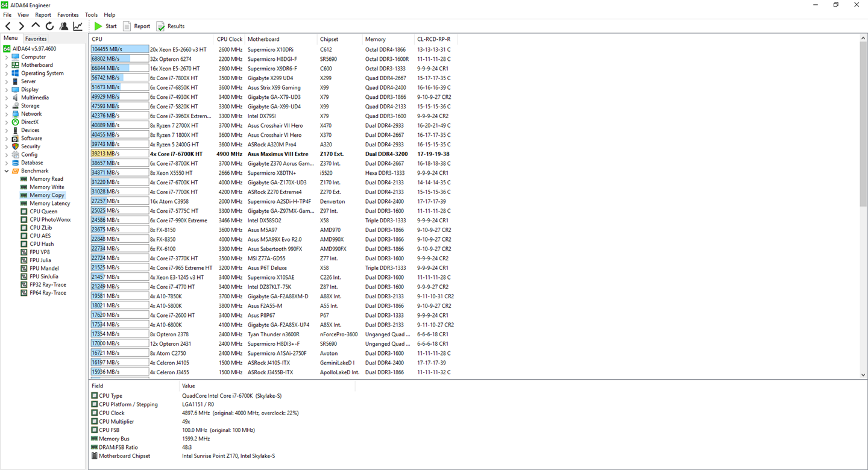This screenshot has height=470, width=868.
Task: Switch to the Favorites tab in sidebar
Action: [36, 39]
